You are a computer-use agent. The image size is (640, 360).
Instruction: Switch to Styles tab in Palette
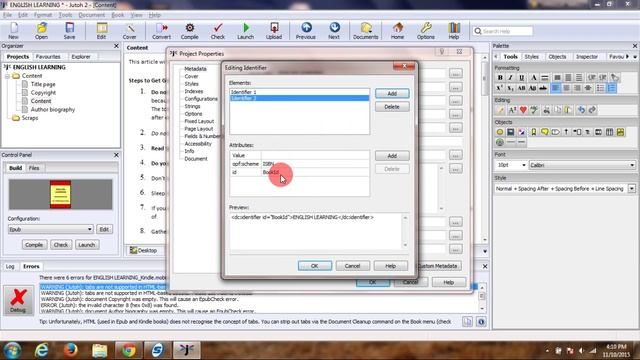pyautogui.click(x=531, y=57)
